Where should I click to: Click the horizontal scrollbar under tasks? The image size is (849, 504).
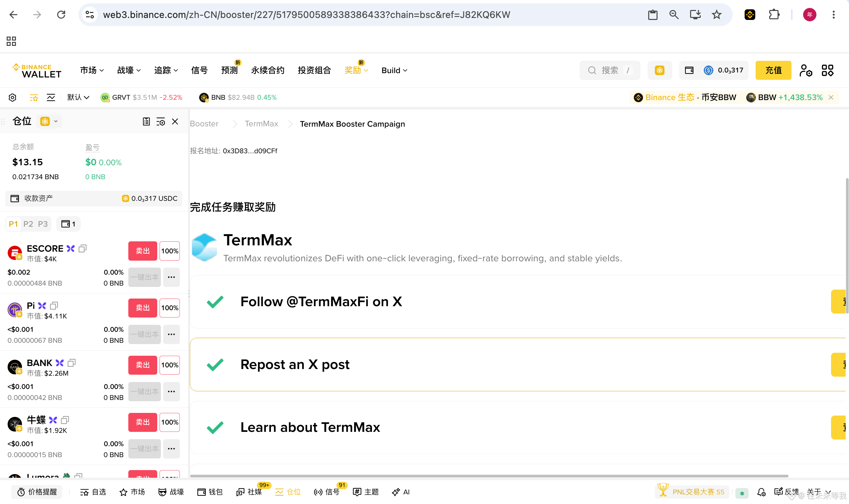point(489,476)
